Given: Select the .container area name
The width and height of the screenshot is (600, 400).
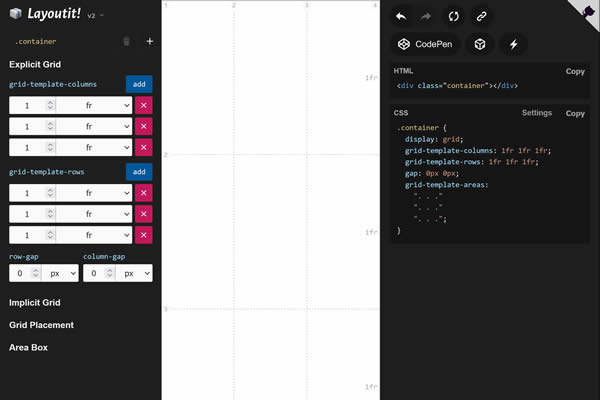Looking at the screenshot, I should [x=36, y=41].
